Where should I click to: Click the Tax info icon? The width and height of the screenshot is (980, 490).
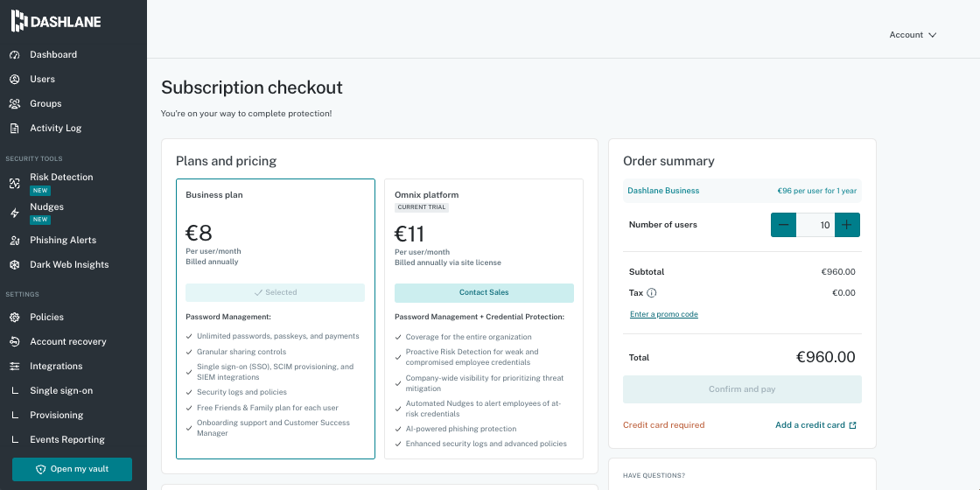[651, 292]
